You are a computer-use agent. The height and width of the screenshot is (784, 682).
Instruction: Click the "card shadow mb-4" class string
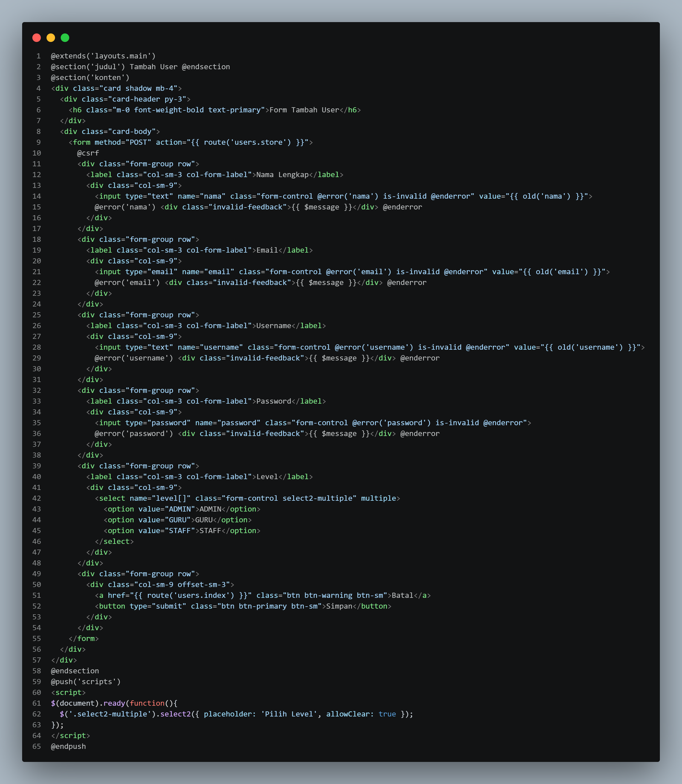(x=138, y=88)
